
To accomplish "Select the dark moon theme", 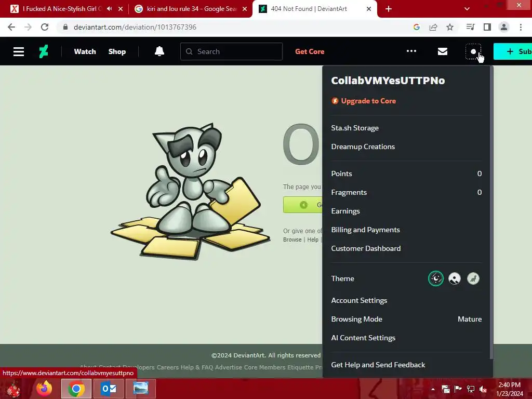I will (x=436, y=278).
